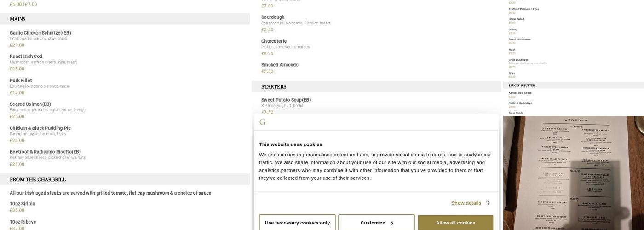Click the Truffle & Parmesan Fries side

(523, 9)
